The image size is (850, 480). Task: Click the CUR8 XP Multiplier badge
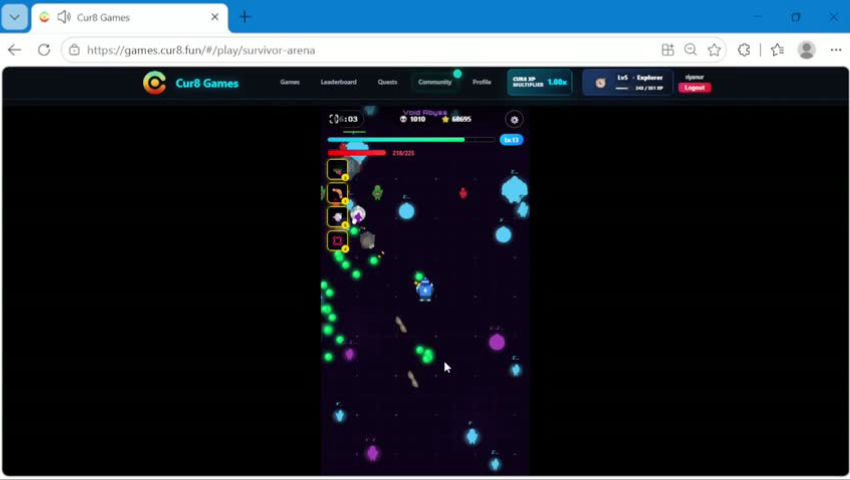click(x=539, y=82)
